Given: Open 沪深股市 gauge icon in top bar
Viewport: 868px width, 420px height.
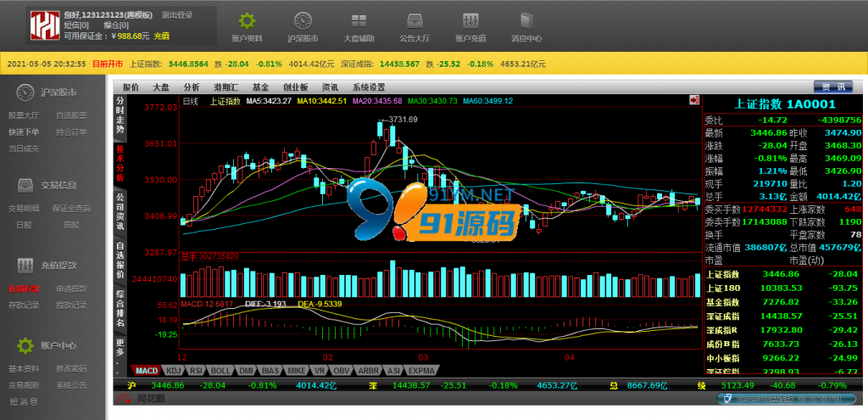Looking at the screenshot, I should click(303, 21).
